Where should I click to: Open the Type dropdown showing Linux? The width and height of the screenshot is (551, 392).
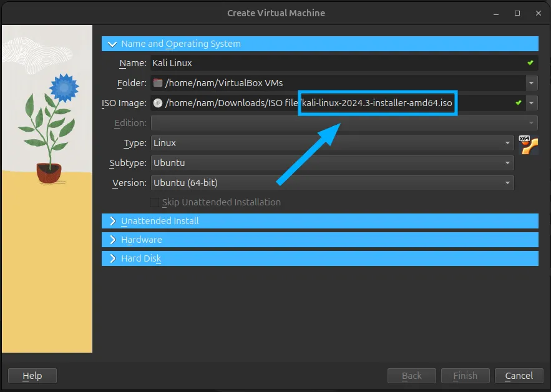point(333,143)
